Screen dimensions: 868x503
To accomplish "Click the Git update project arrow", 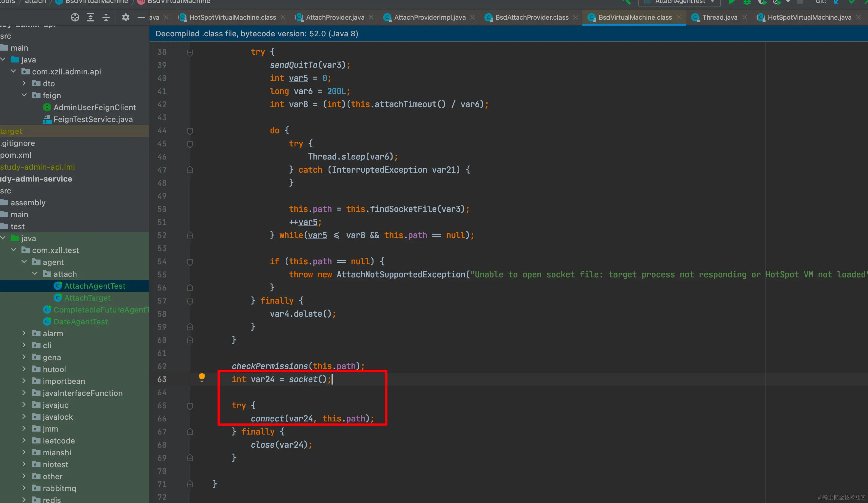I will tap(836, 2).
